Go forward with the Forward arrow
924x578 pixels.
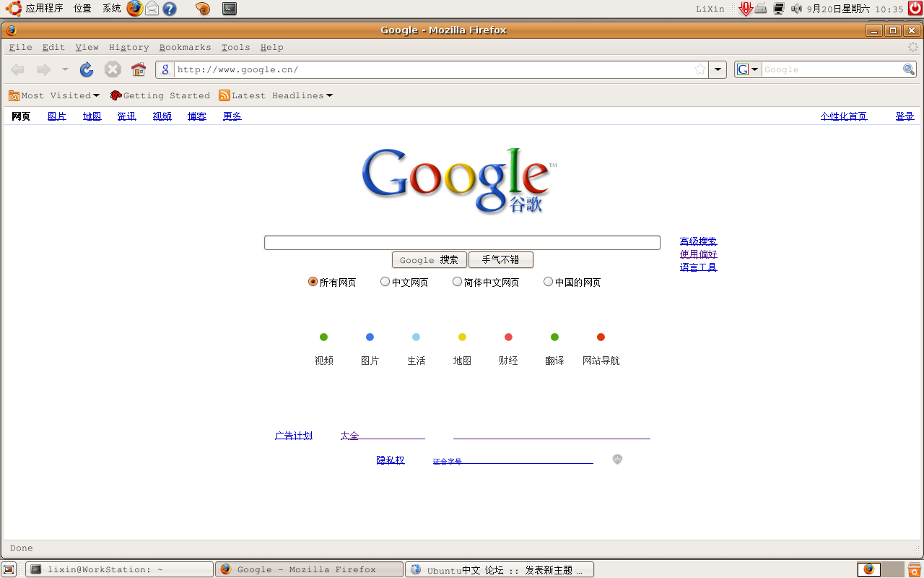[x=44, y=69]
